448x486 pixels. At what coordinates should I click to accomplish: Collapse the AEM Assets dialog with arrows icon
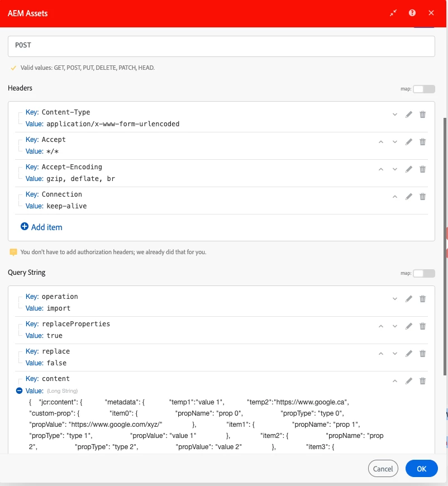click(x=393, y=13)
